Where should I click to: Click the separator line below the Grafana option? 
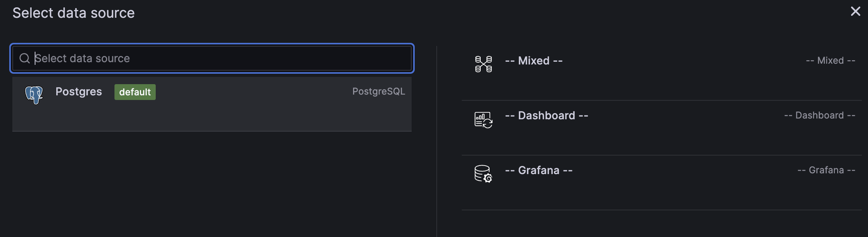pyautogui.click(x=661, y=210)
